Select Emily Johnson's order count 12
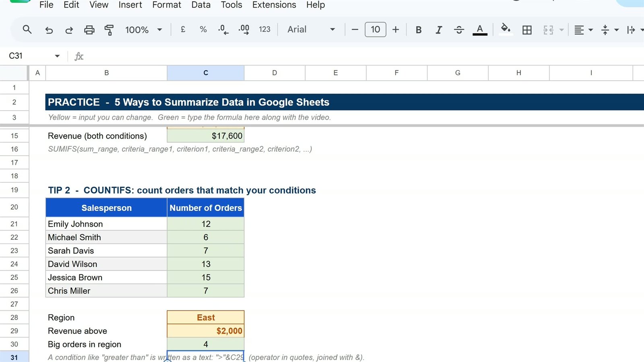Image resolution: width=644 pixels, height=362 pixels. pyautogui.click(x=206, y=224)
